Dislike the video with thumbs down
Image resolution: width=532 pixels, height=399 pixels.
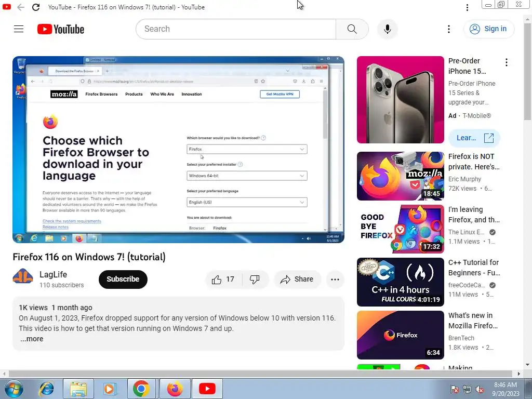[x=255, y=279]
